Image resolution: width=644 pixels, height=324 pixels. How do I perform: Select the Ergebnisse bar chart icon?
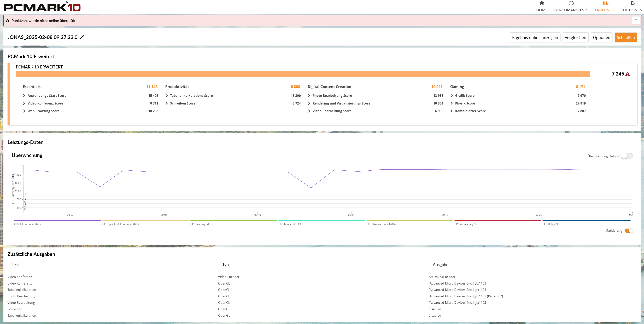605,3
